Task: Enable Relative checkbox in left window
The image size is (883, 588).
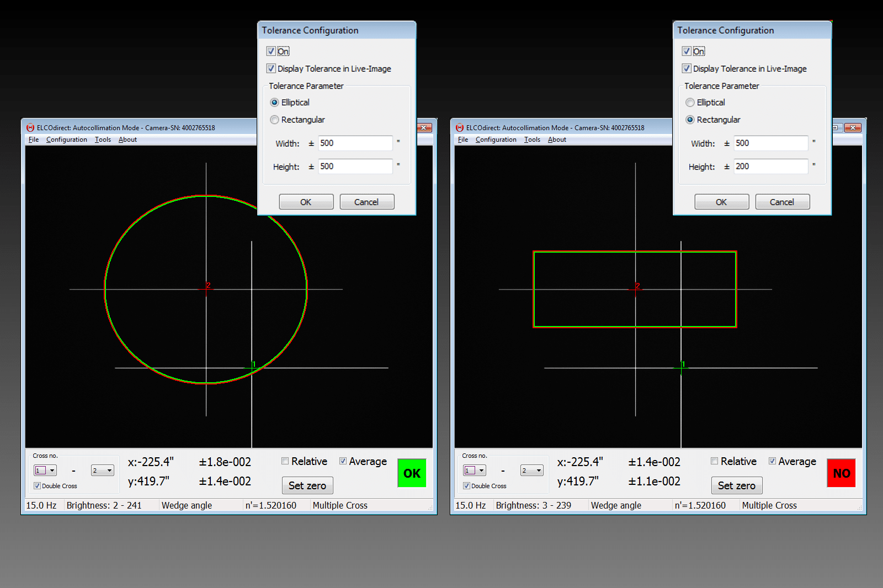Action: pos(285,461)
